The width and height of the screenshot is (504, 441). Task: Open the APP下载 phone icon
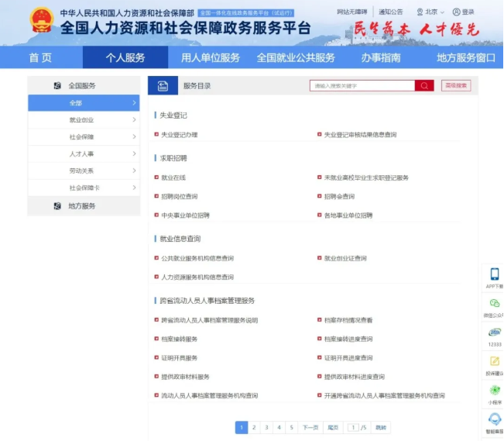495,274
